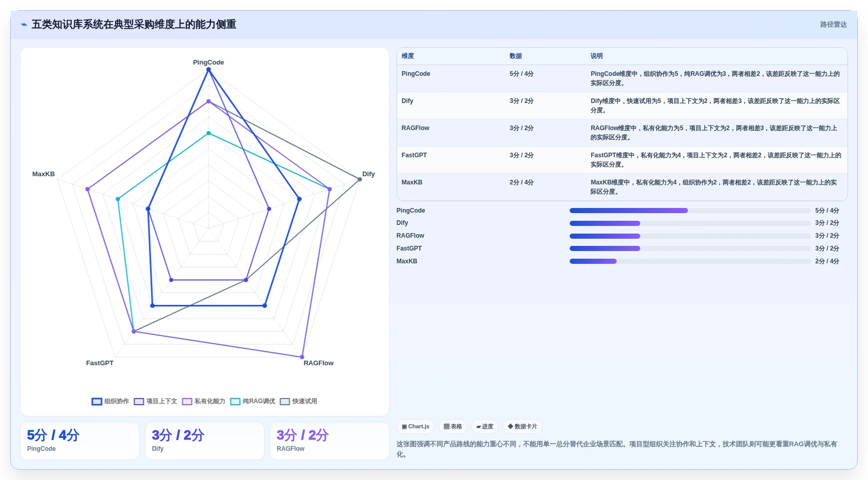Click the Dify progress bar
This screenshot has width=868, height=480.
click(690, 223)
